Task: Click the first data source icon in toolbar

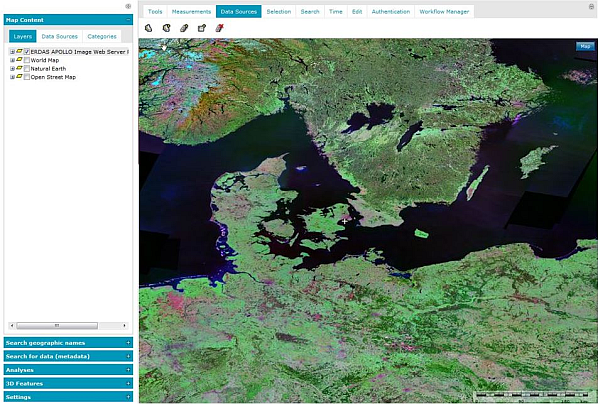Action: pos(148,28)
